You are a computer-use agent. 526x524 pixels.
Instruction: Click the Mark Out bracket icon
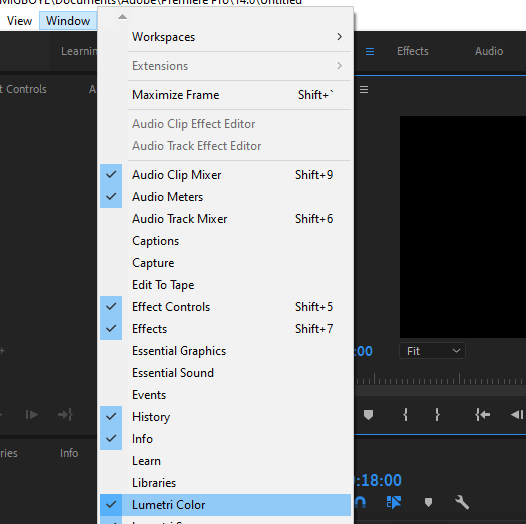(x=437, y=415)
